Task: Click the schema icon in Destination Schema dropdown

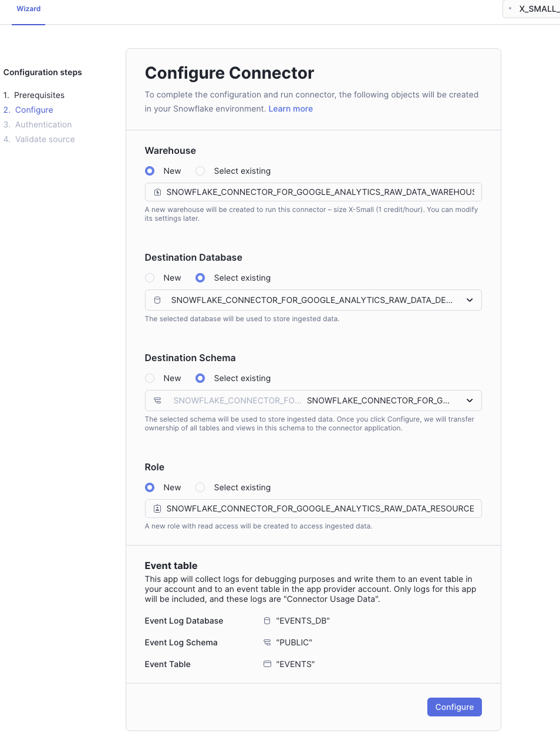Action: click(x=157, y=400)
